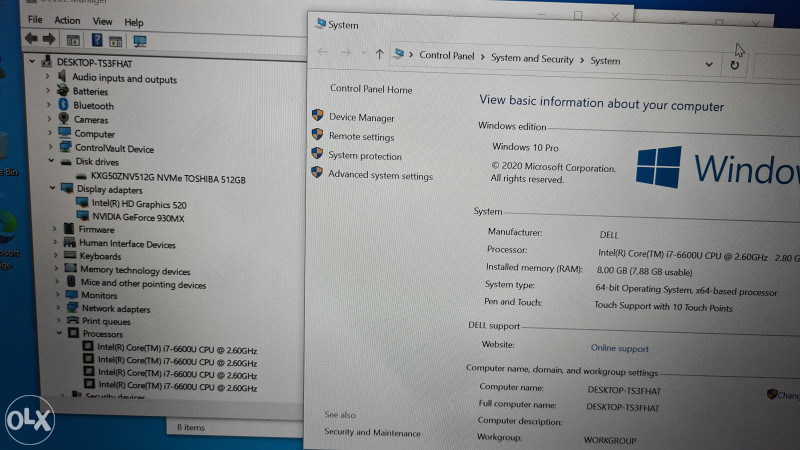Image resolution: width=800 pixels, height=450 pixels.
Task: Click the shield icon beside Remote settings
Action: 317,134
